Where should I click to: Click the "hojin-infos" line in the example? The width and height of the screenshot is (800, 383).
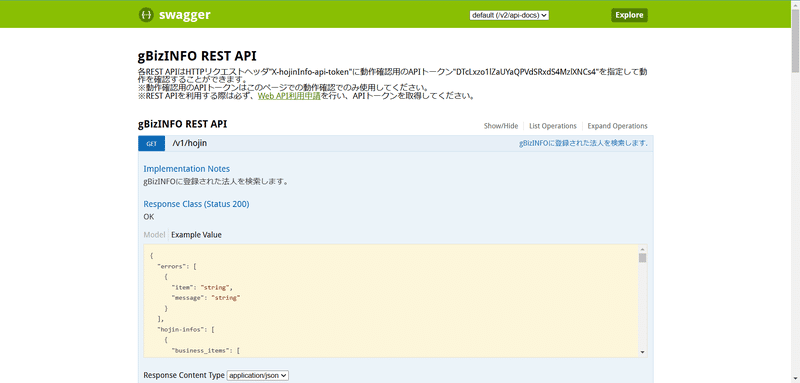(x=185, y=329)
